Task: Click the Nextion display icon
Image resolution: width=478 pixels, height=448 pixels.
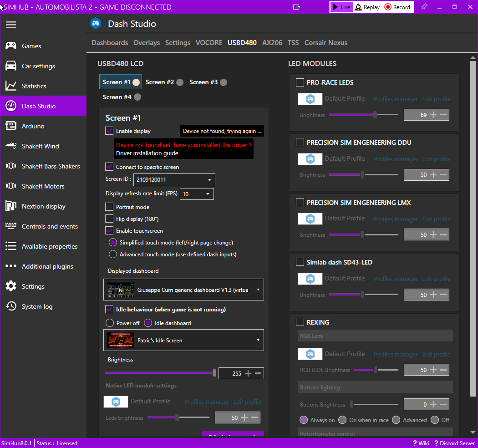Action: click(11, 206)
